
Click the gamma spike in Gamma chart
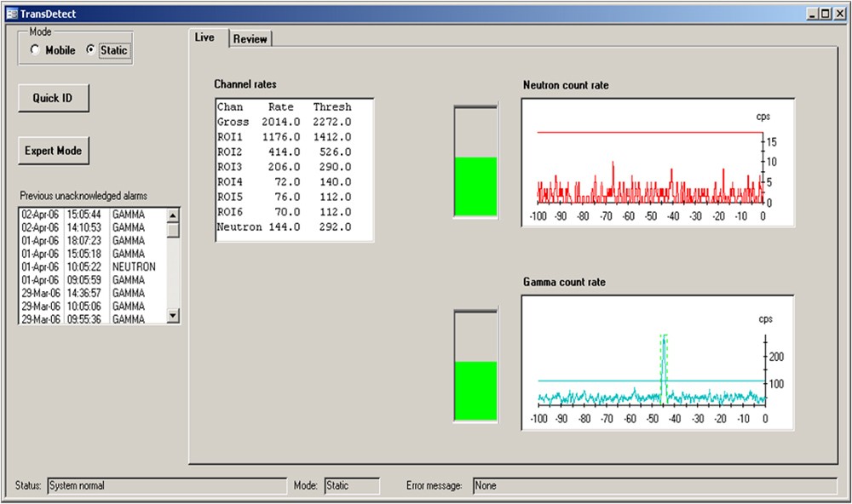pos(663,366)
